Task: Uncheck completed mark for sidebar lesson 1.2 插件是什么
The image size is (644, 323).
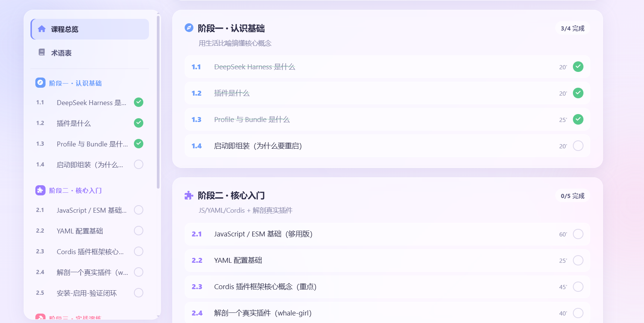Action: (139, 123)
